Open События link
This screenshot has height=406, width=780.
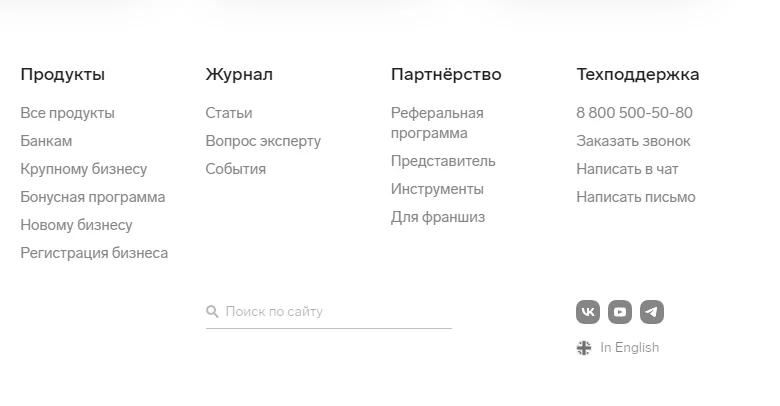click(x=236, y=169)
